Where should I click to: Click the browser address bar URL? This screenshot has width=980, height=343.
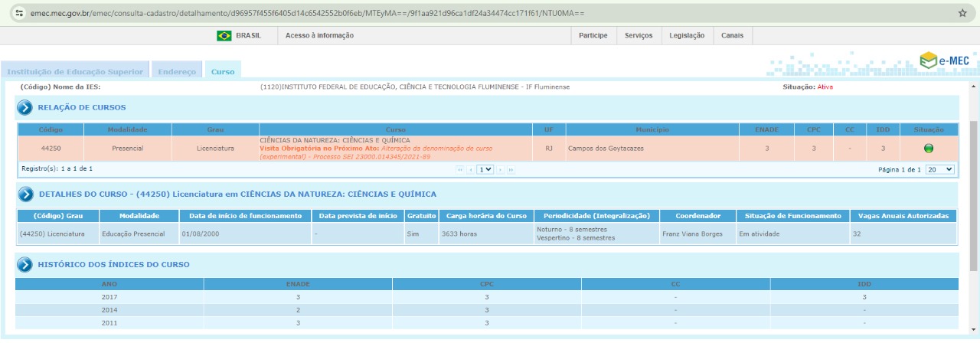(x=306, y=13)
